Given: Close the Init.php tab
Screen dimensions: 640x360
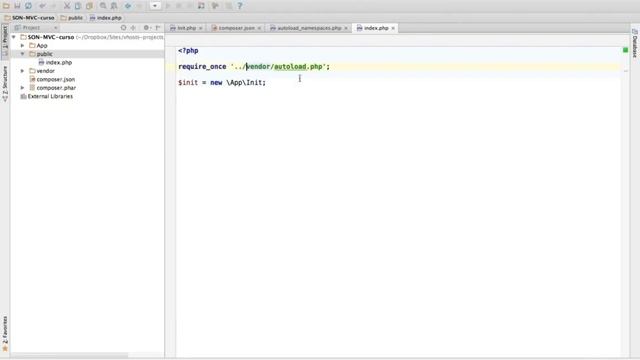Looking at the screenshot, I should coord(200,28).
